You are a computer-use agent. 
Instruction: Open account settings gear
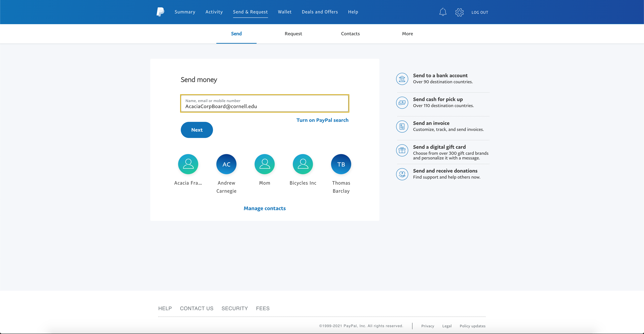(x=459, y=12)
